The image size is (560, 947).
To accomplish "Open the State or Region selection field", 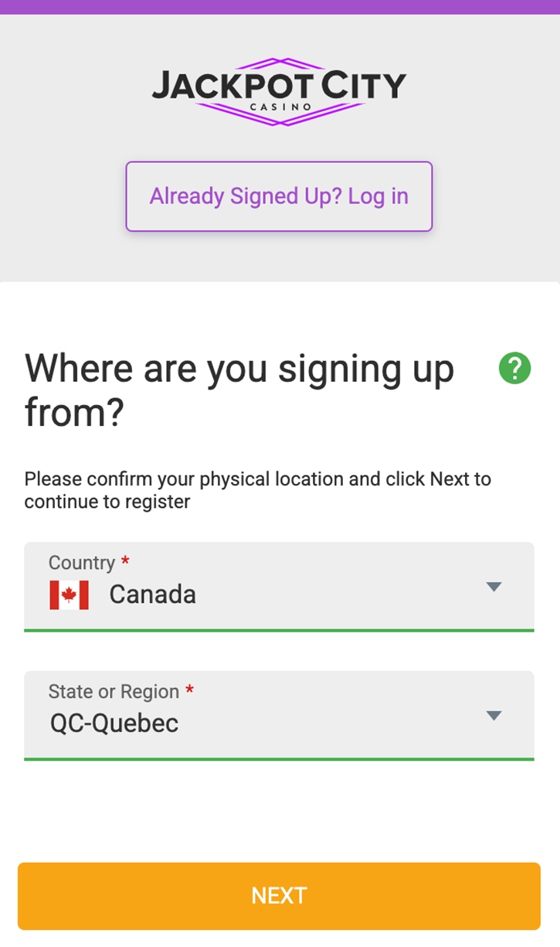I will coord(279,715).
